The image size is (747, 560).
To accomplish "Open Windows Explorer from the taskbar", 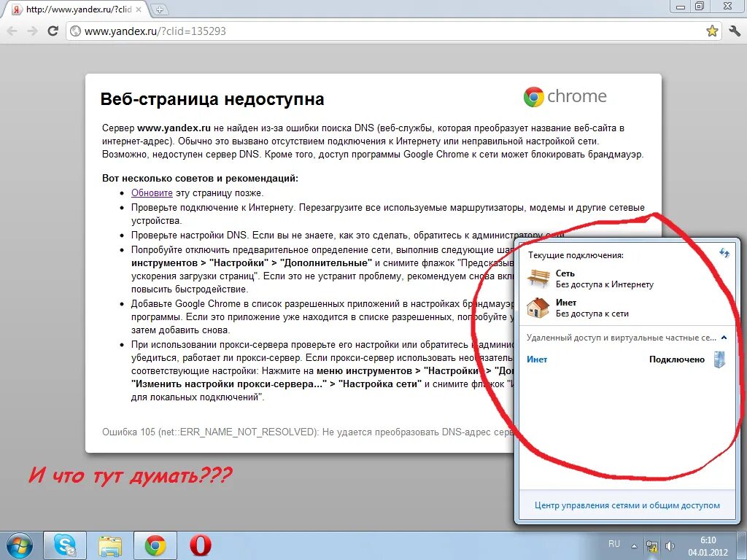I will 109,545.
